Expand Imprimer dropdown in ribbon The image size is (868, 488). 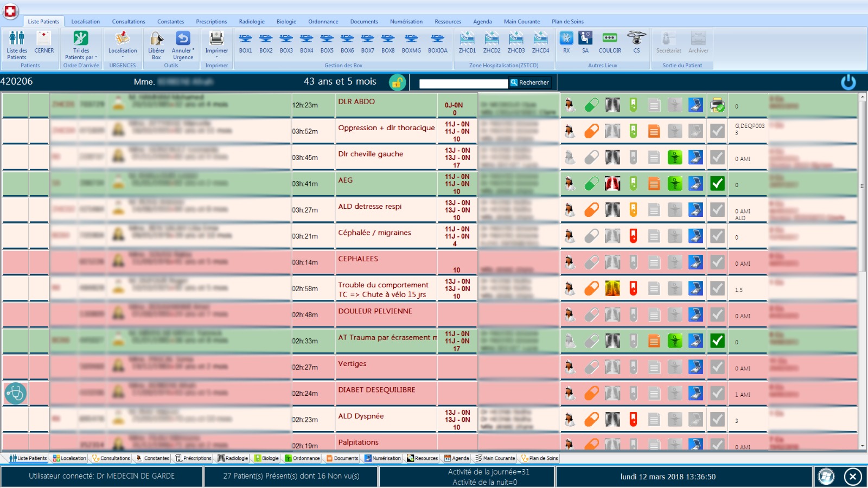(216, 45)
